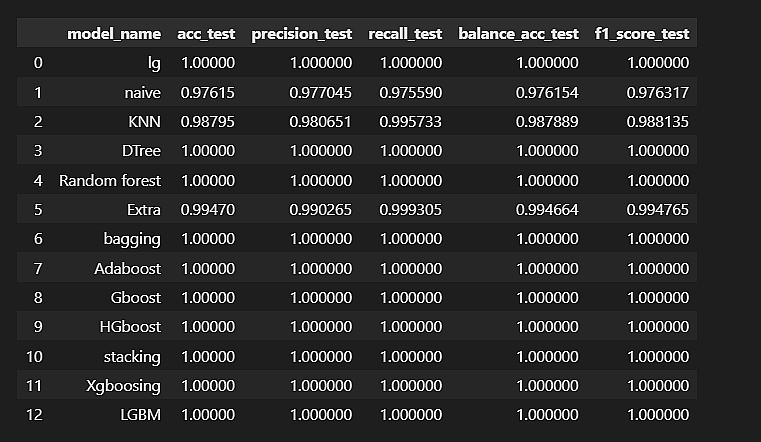Select KNN's recall_test value 0.995733

[411, 122]
